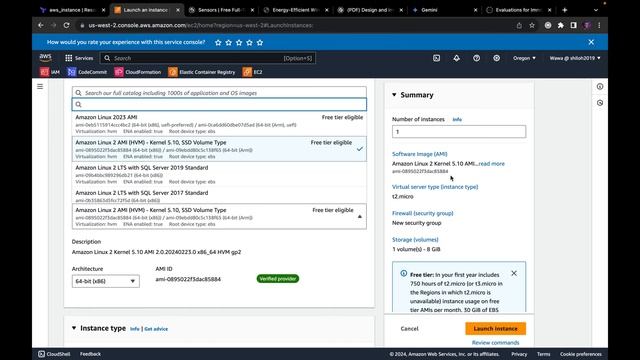Viewport: 640px width, 360px height.
Task: Open the tab list dropdown in browser
Action: pos(596,10)
